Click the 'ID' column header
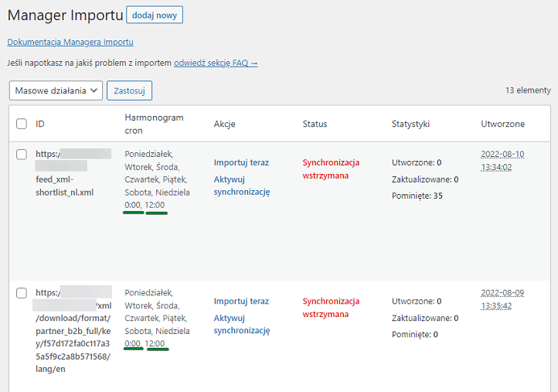 point(40,124)
